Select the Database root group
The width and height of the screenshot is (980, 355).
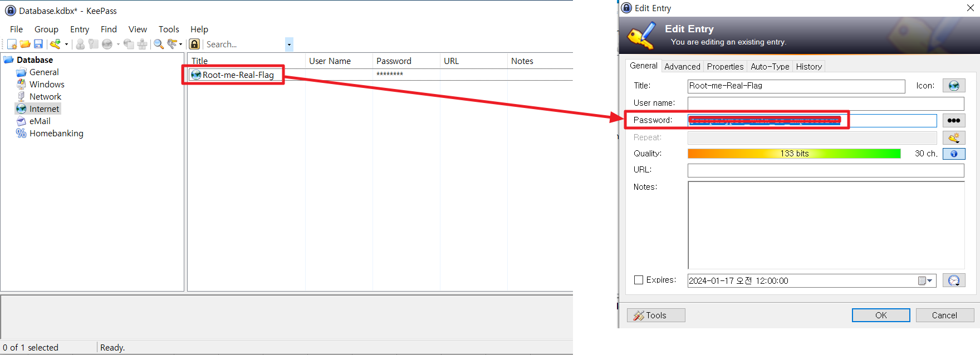pyautogui.click(x=35, y=60)
